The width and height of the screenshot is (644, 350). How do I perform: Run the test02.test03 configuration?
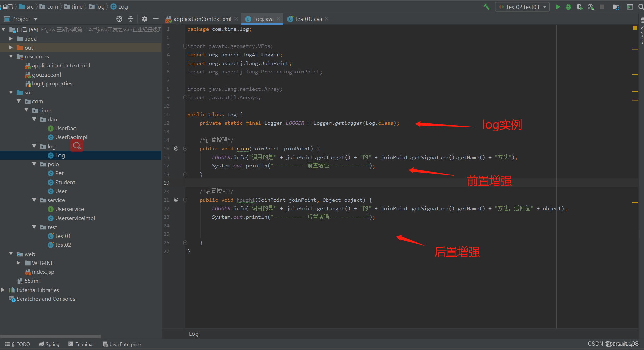pyautogui.click(x=558, y=6)
